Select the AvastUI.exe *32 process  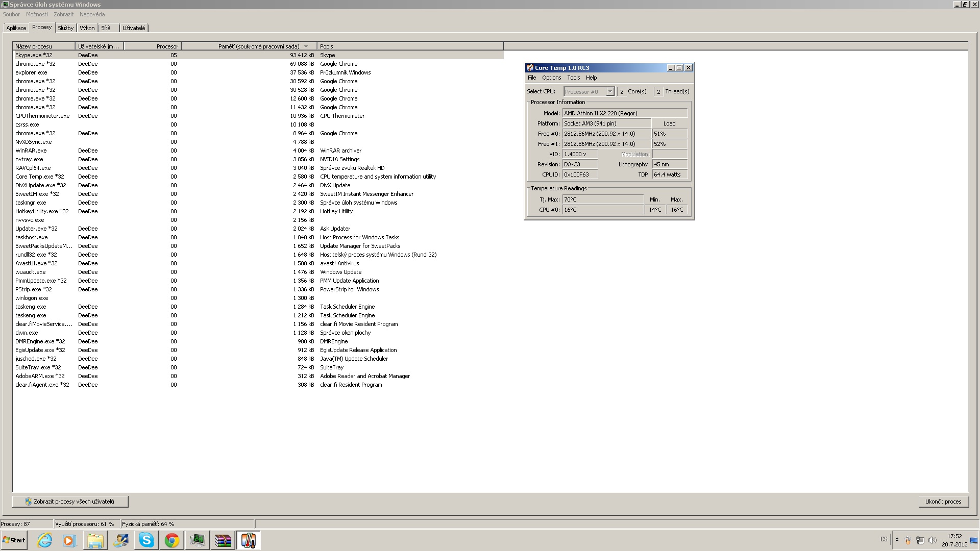click(258, 263)
